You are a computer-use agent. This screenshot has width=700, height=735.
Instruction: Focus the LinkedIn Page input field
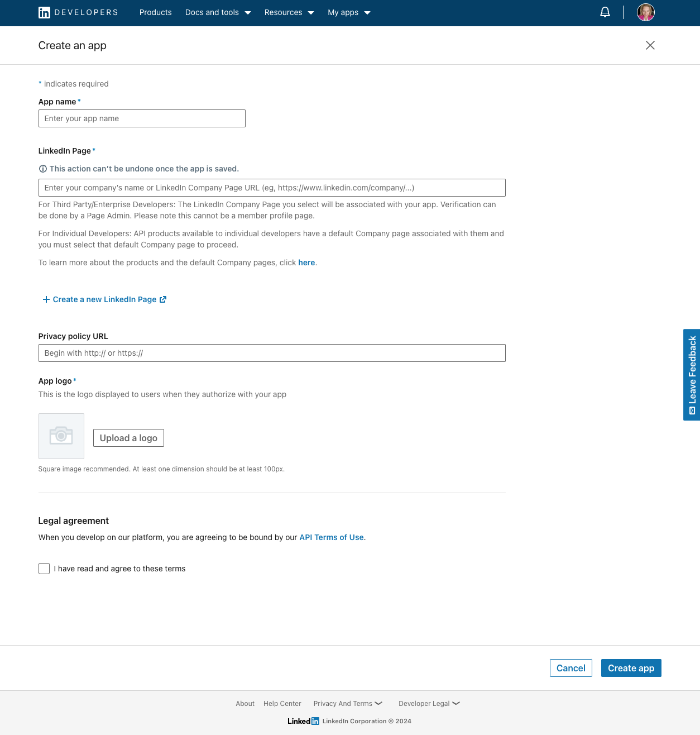[272, 188]
